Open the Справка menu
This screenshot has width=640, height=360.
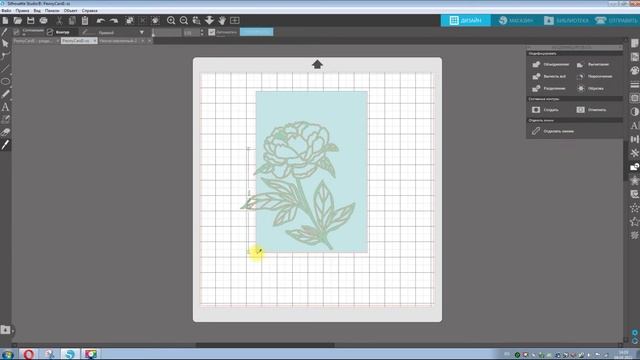pos(89,11)
